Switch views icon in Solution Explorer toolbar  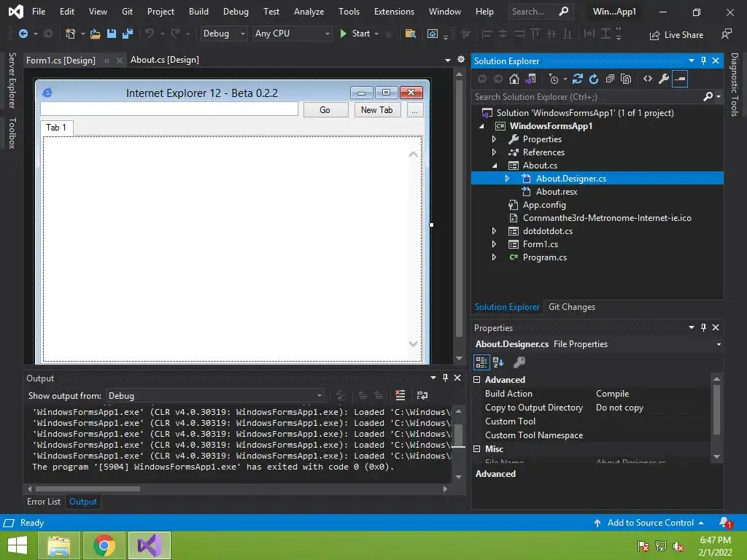tap(531, 79)
